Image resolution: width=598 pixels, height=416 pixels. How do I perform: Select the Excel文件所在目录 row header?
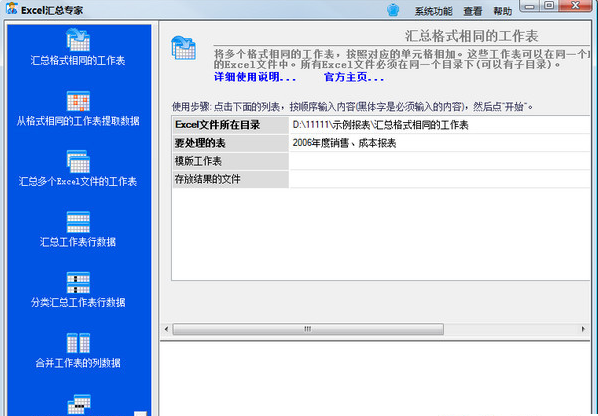(x=230, y=125)
